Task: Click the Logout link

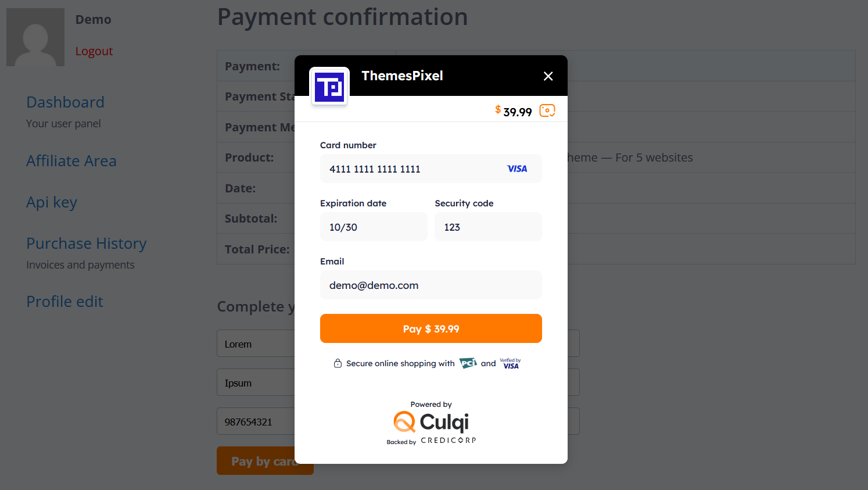Action: pyautogui.click(x=94, y=51)
